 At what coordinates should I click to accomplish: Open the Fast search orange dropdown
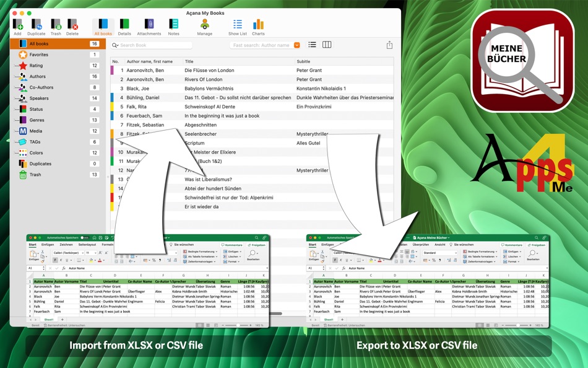tap(296, 45)
